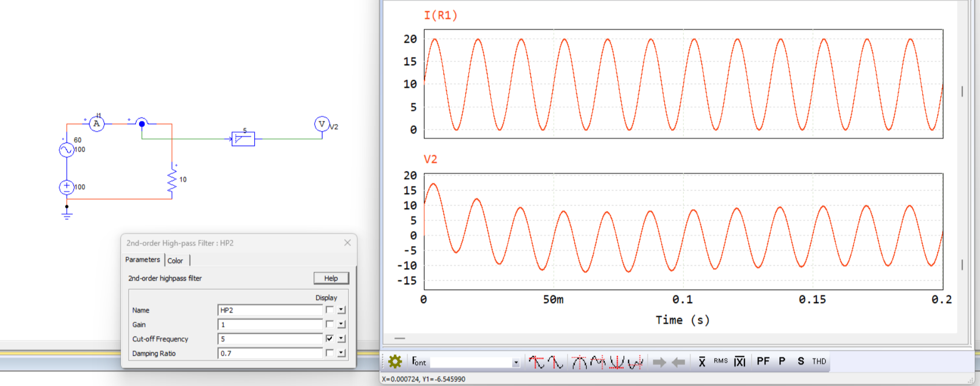Select the ground symbol in schematic
This screenshot has height=386, width=980.
pyautogui.click(x=67, y=213)
